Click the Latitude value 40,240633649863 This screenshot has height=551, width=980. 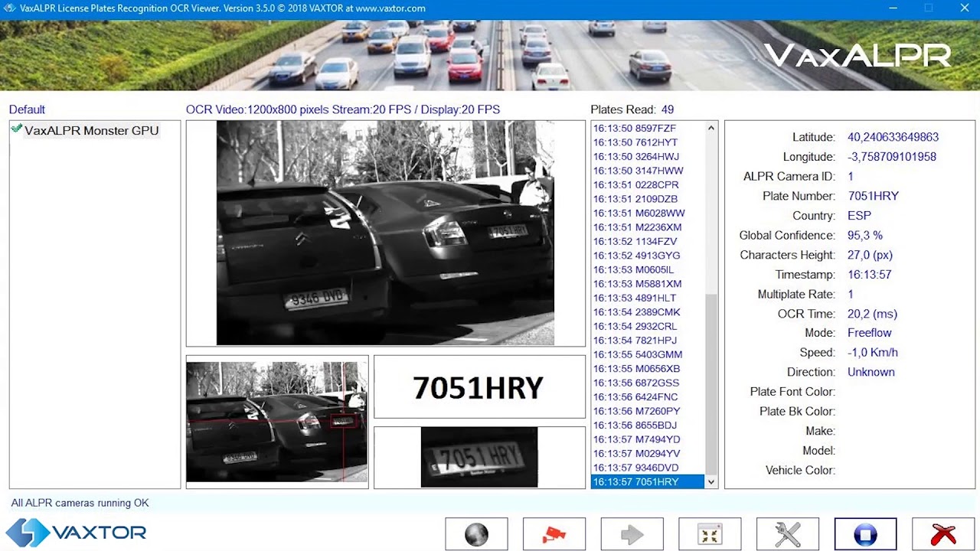tap(893, 137)
